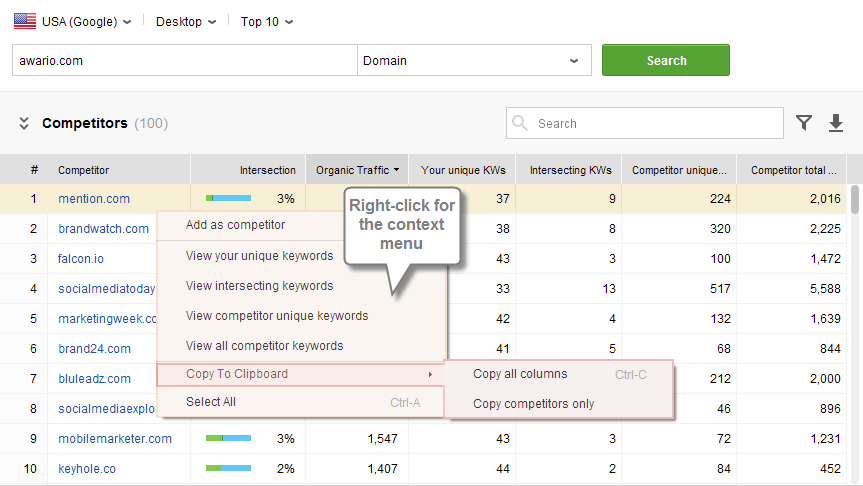Click the 517 competitor unique value
Image resolution: width=863 pixels, height=486 pixels.
pos(720,288)
